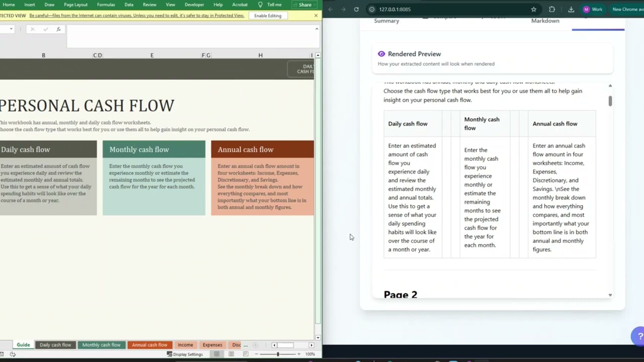This screenshot has width=644, height=362.
Task: Click the browser Back arrow
Action: [x=330, y=9]
